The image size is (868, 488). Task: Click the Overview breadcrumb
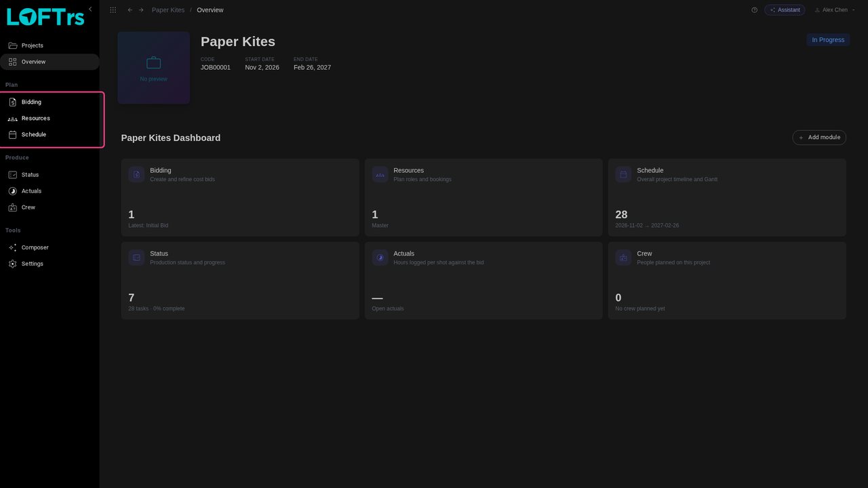pos(210,10)
